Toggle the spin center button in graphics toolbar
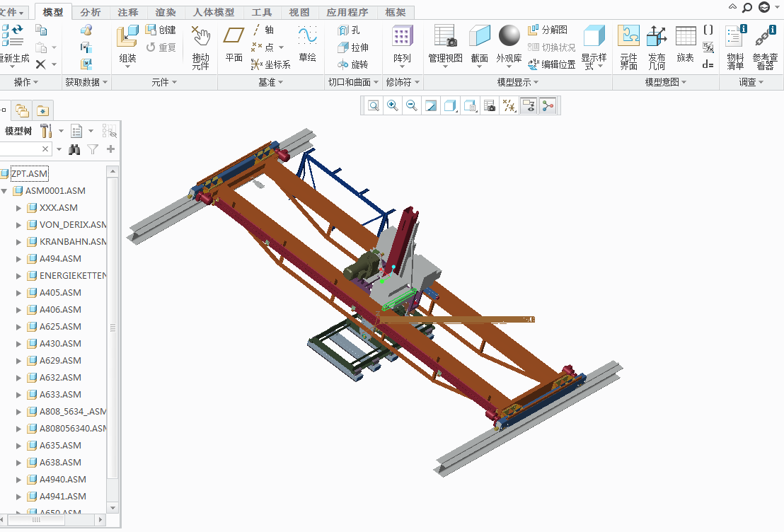The image size is (784, 532). [548, 106]
